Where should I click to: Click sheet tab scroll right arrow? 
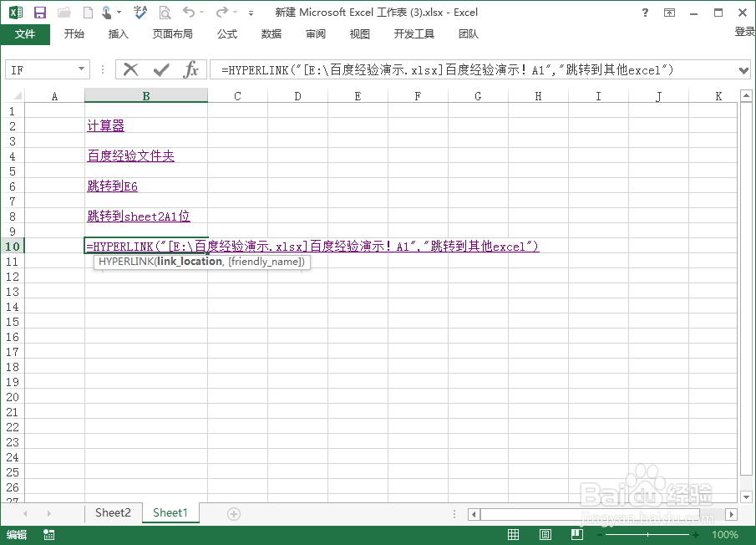tap(48, 513)
